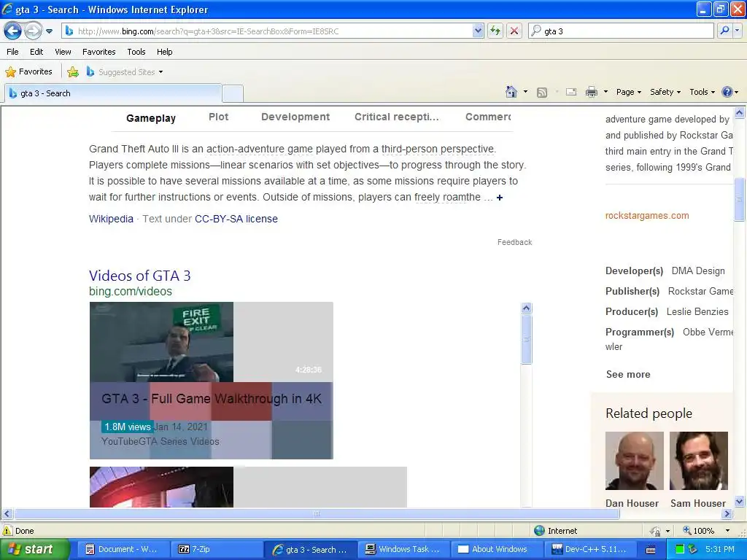Open Videos of GTA 3 heading link
The height and width of the screenshot is (560, 747).
(x=139, y=276)
